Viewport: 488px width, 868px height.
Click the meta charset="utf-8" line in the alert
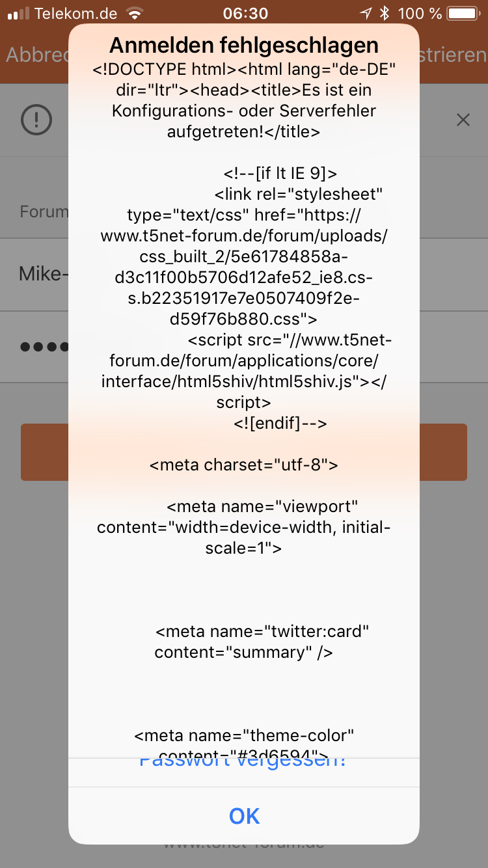pyautogui.click(x=244, y=465)
